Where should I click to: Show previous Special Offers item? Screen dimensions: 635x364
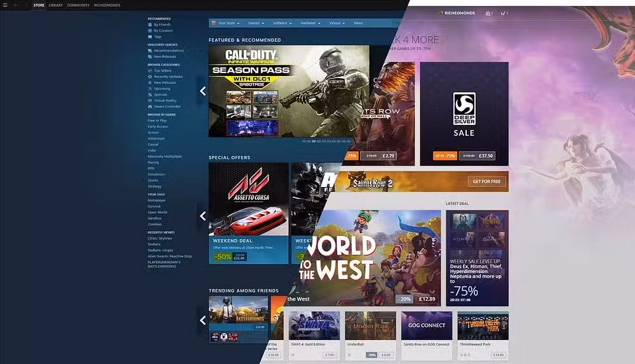click(203, 216)
